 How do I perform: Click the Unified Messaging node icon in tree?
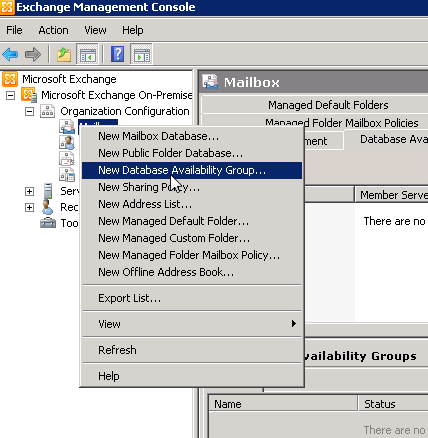pyautogui.click(x=67, y=175)
